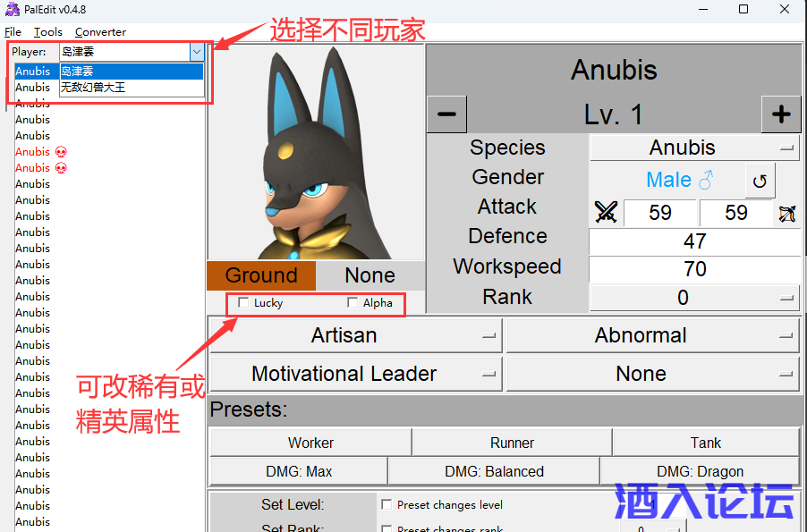Select first red dead Anubis entry
The height and width of the screenshot is (532, 807).
coord(41,152)
